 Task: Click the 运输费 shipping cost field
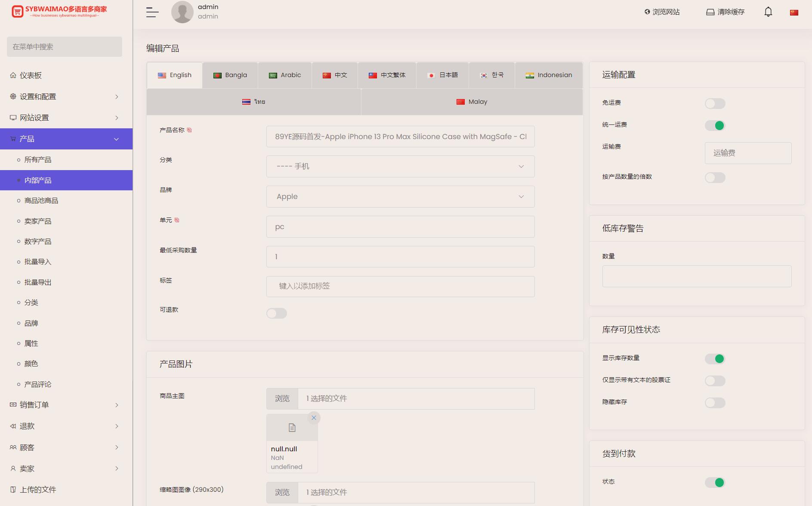point(748,153)
